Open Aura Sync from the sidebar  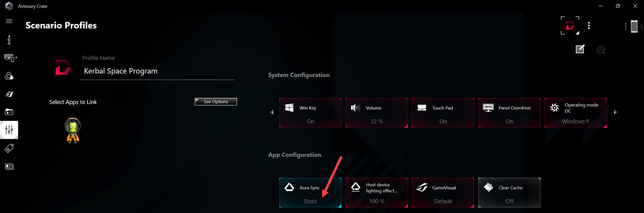pyautogui.click(x=9, y=76)
